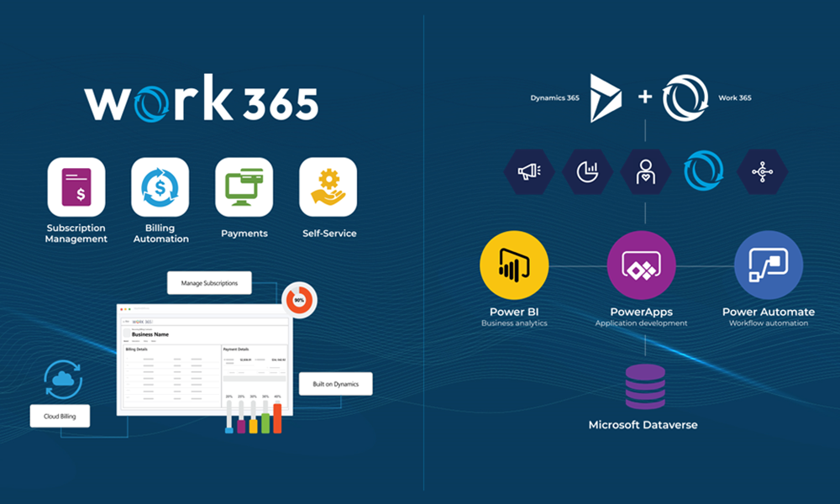
Task: Click the "Power BI" heading
Action: pos(514,312)
